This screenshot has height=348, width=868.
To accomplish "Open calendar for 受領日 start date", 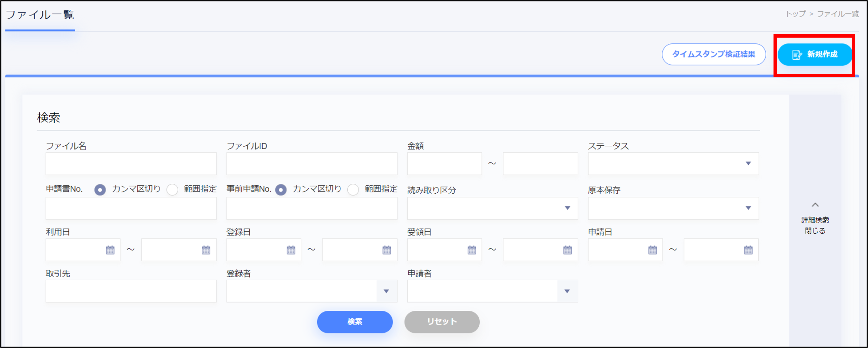I will click(x=471, y=250).
